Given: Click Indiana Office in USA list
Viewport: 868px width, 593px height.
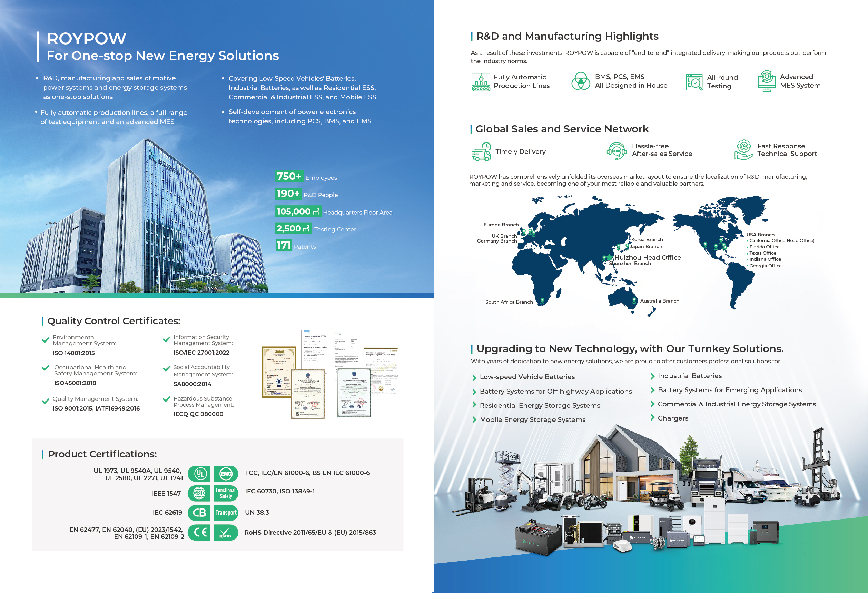Looking at the screenshot, I should [x=765, y=259].
